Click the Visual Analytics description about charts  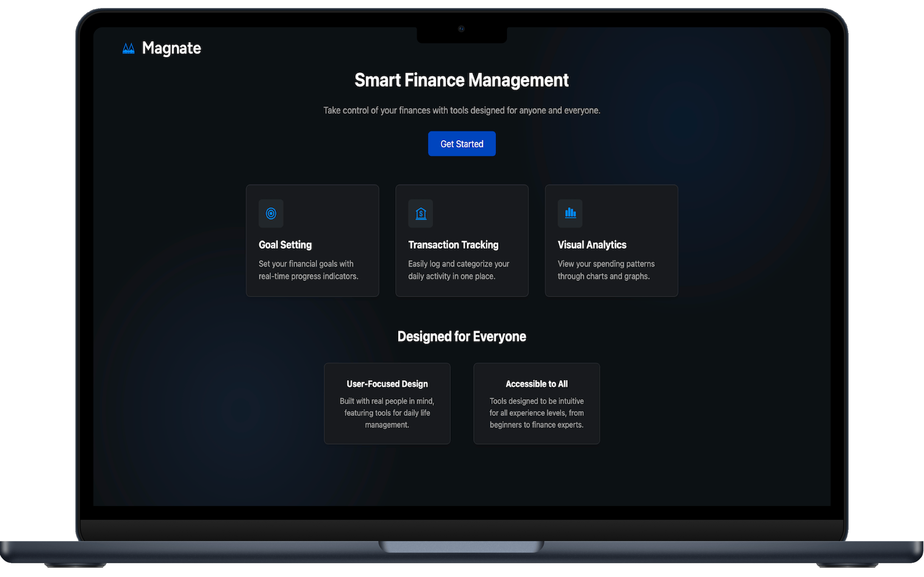(606, 270)
